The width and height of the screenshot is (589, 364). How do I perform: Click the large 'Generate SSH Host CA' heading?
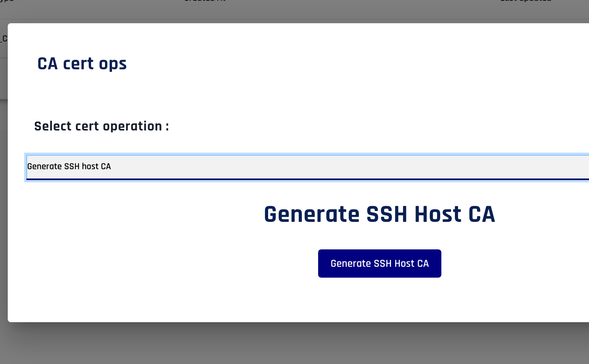(x=379, y=215)
